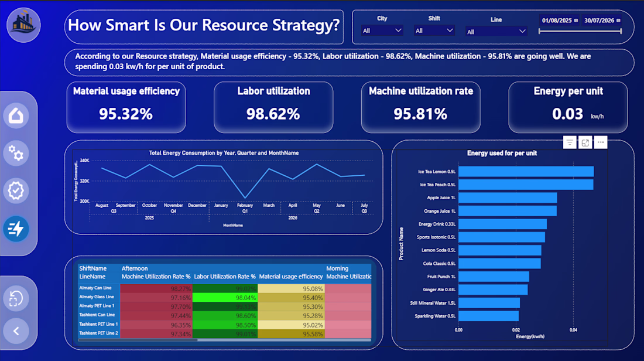The width and height of the screenshot is (644, 361).
Task: Open the gears settings page icon
Action: point(16,154)
